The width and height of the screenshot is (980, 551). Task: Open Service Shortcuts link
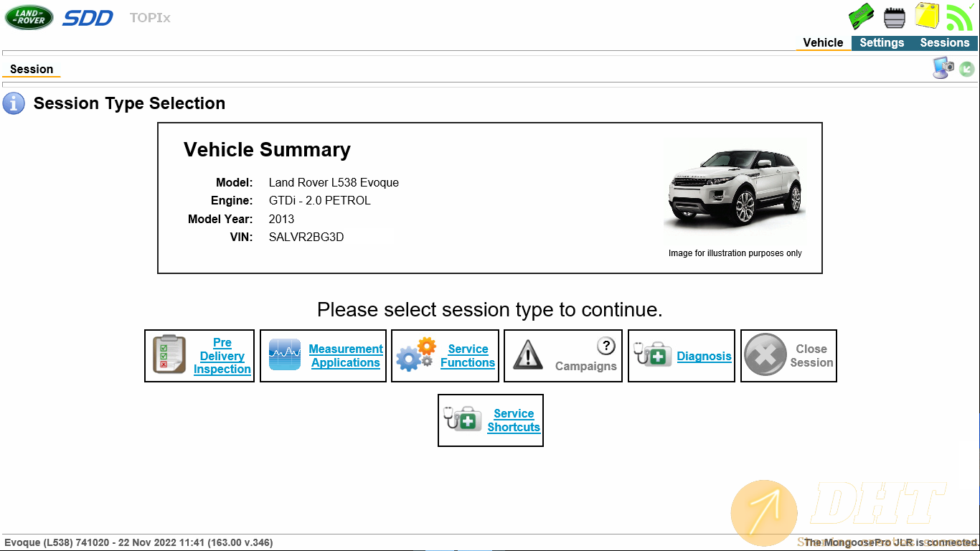point(514,420)
